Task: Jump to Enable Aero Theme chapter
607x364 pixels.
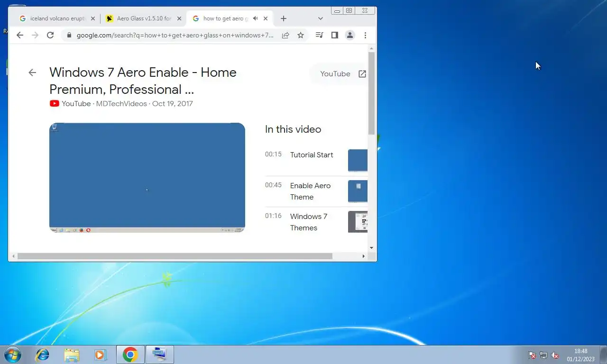Action: (x=310, y=191)
